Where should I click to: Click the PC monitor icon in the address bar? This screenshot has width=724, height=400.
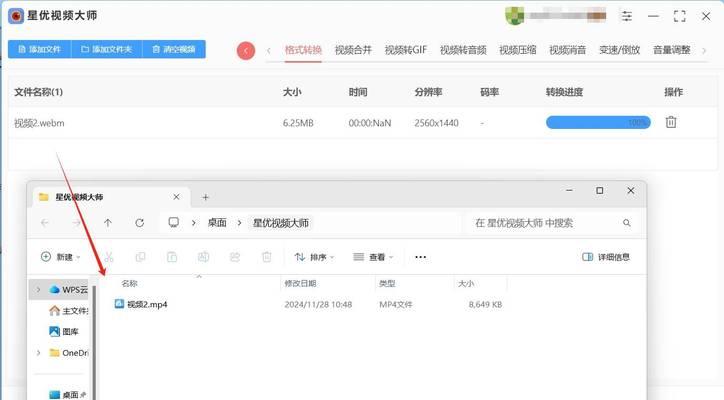pyautogui.click(x=174, y=223)
